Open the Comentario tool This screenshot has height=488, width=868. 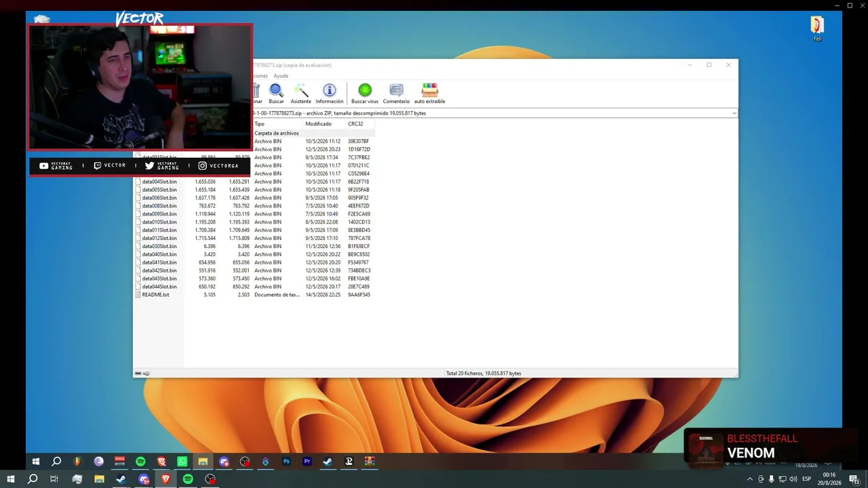(396, 94)
